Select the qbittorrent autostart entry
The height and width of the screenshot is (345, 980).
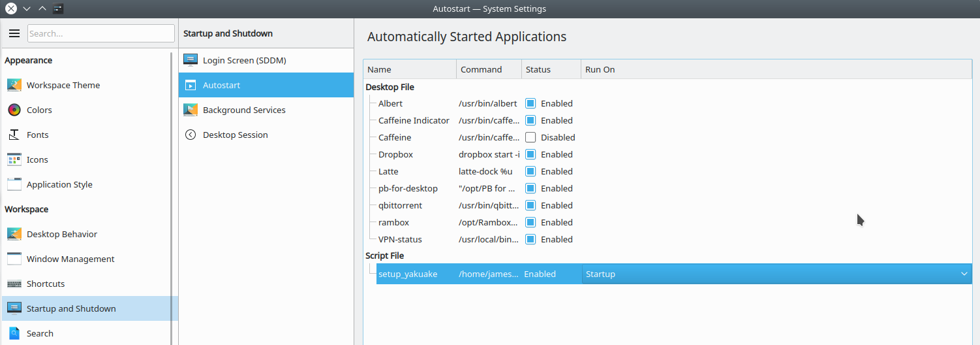tap(400, 205)
